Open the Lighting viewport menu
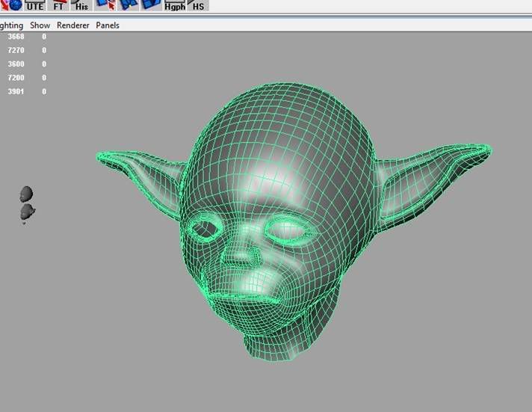 coord(11,25)
